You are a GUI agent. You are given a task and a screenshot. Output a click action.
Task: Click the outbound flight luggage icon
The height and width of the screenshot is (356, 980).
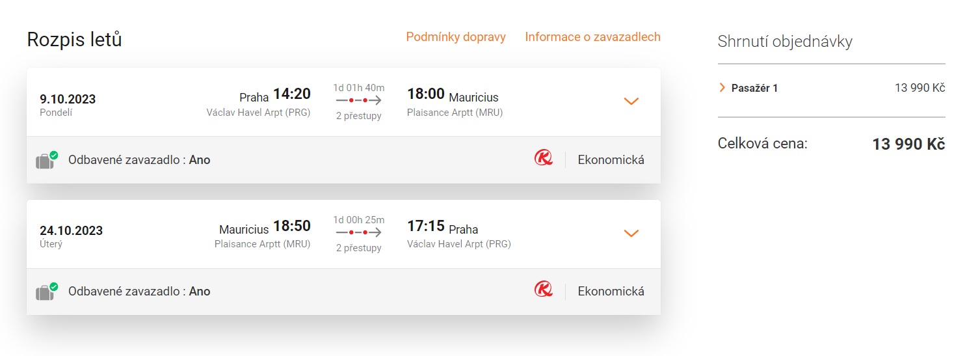(x=46, y=160)
